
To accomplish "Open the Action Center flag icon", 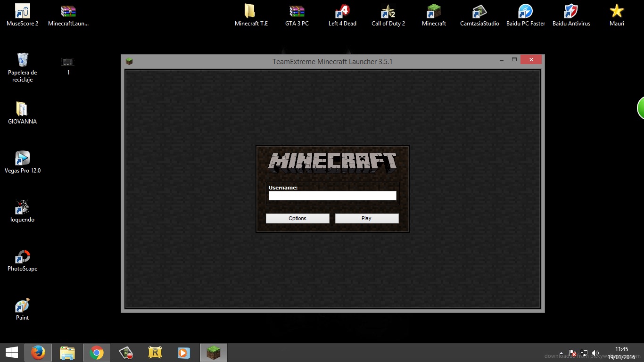I will (x=573, y=353).
